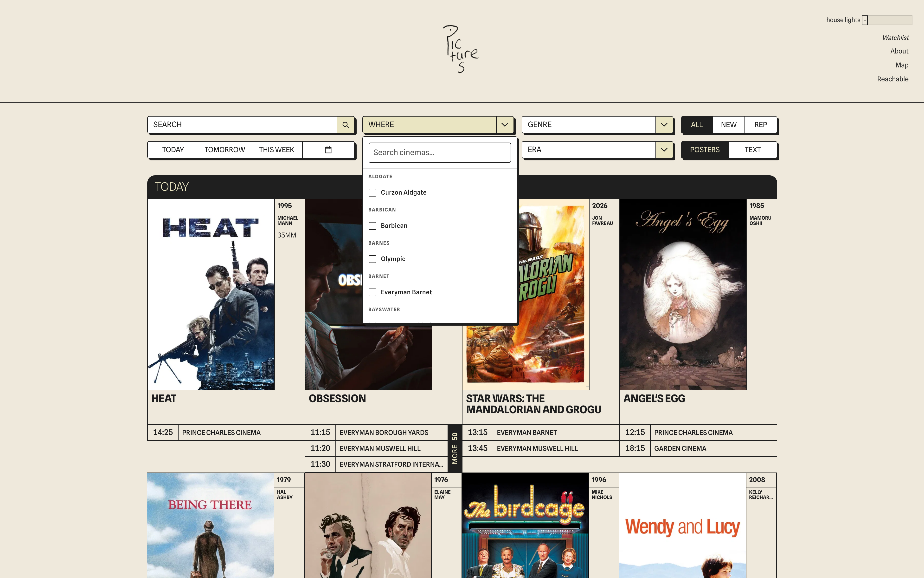
Task: Click the OBSESSION film title
Action: [337, 399]
